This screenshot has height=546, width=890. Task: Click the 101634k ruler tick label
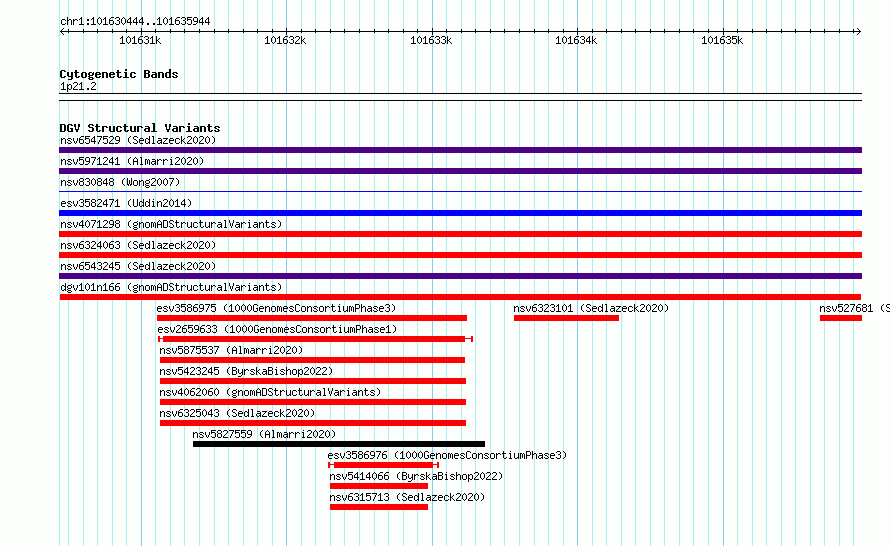pyautogui.click(x=577, y=40)
